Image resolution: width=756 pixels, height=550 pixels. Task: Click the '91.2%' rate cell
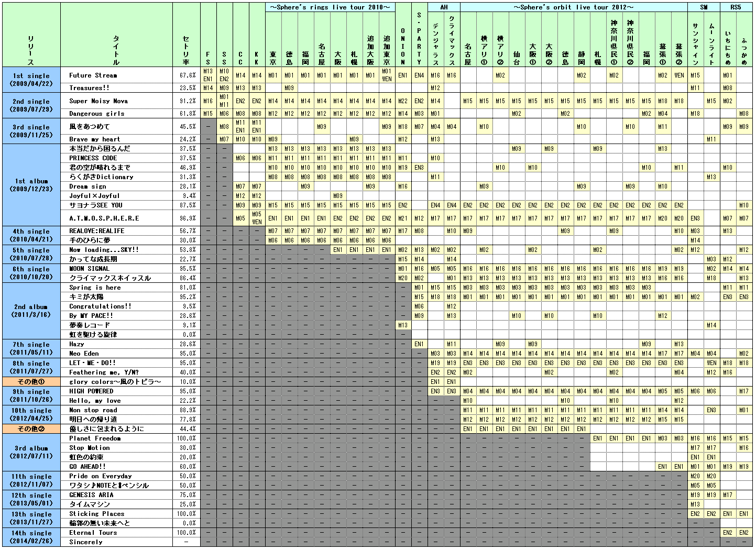pyautogui.click(x=187, y=101)
